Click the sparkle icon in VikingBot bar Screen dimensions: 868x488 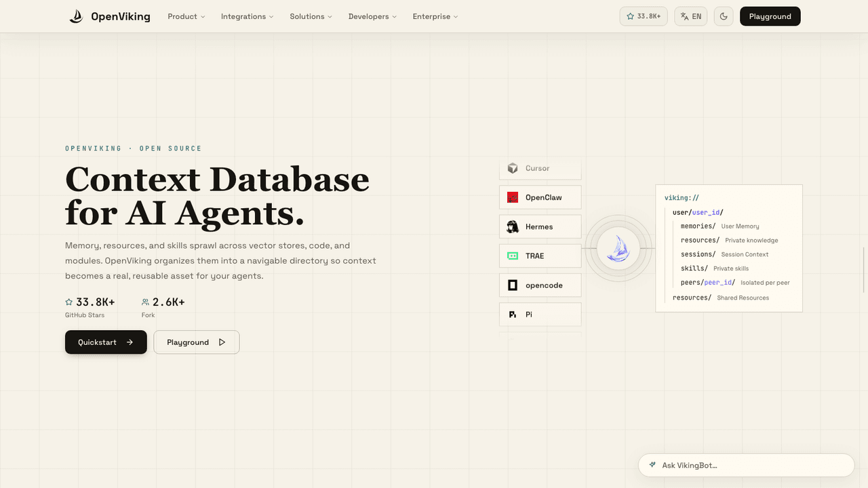tap(652, 465)
